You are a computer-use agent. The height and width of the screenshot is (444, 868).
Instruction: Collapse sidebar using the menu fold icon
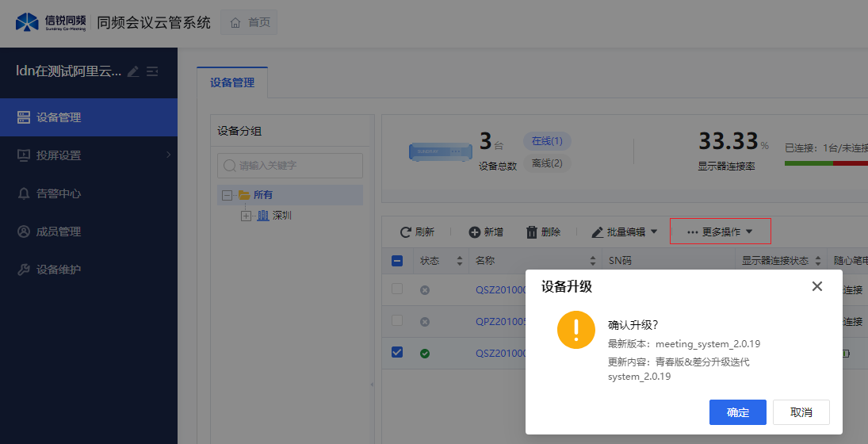point(152,71)
